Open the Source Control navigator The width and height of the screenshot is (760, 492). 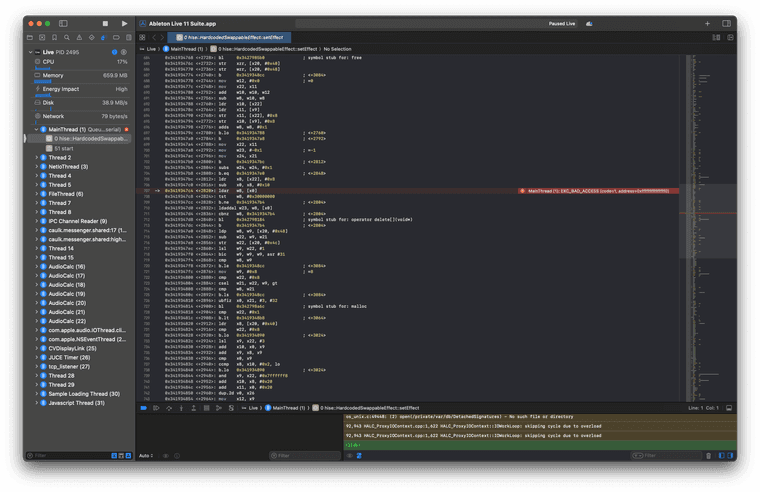pyautogui.click(x=42, y=37)
